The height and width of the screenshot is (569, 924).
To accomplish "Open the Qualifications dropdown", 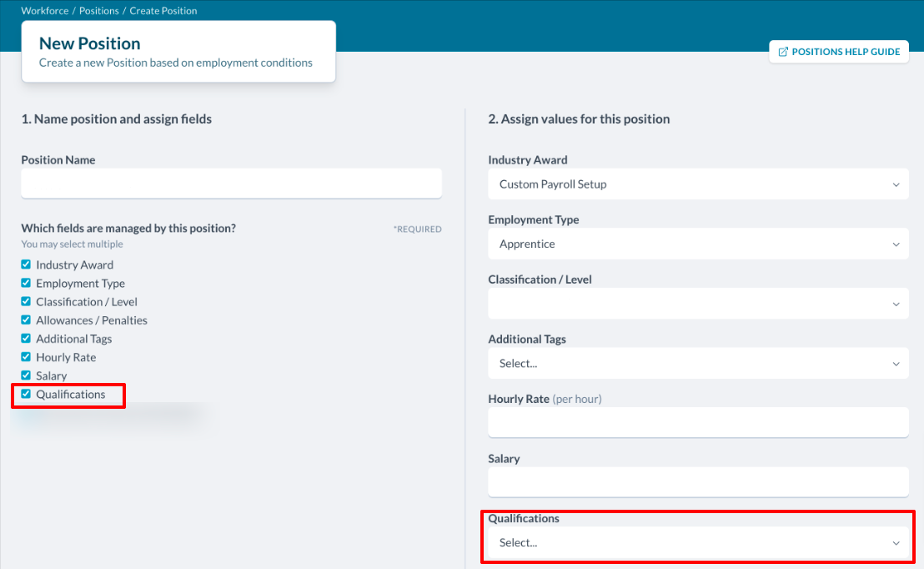I will click(698, 543).
